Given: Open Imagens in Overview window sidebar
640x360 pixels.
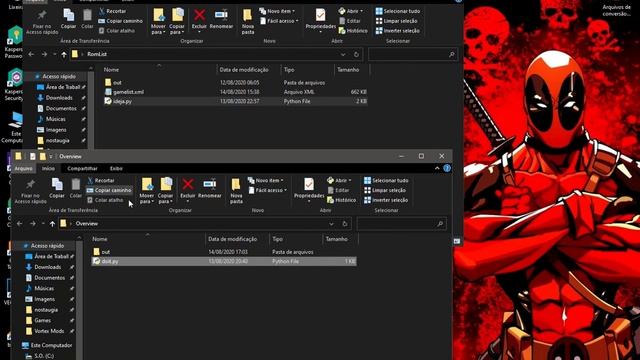Looking at the screenshot, I should point(44,299).
